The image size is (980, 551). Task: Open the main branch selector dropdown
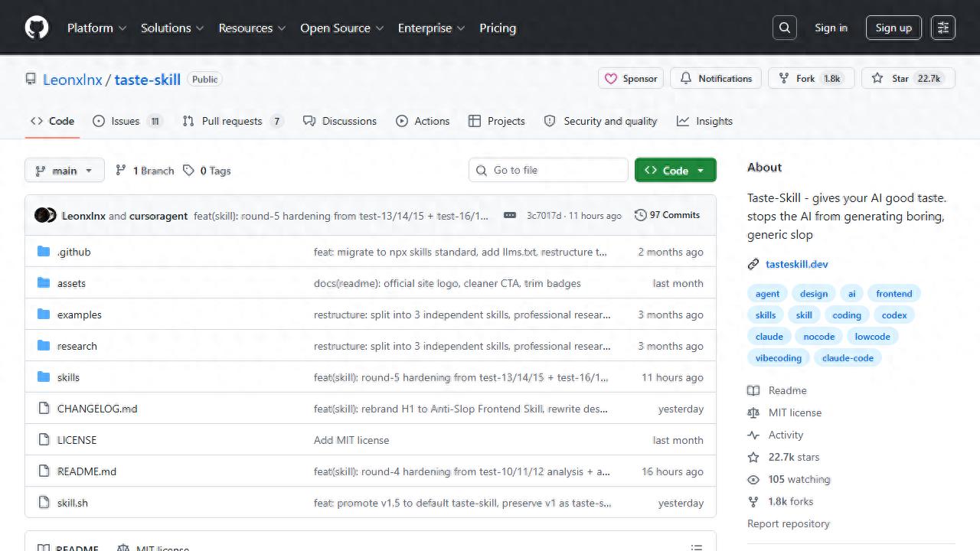pyautogui.click(x=64, y=171)
